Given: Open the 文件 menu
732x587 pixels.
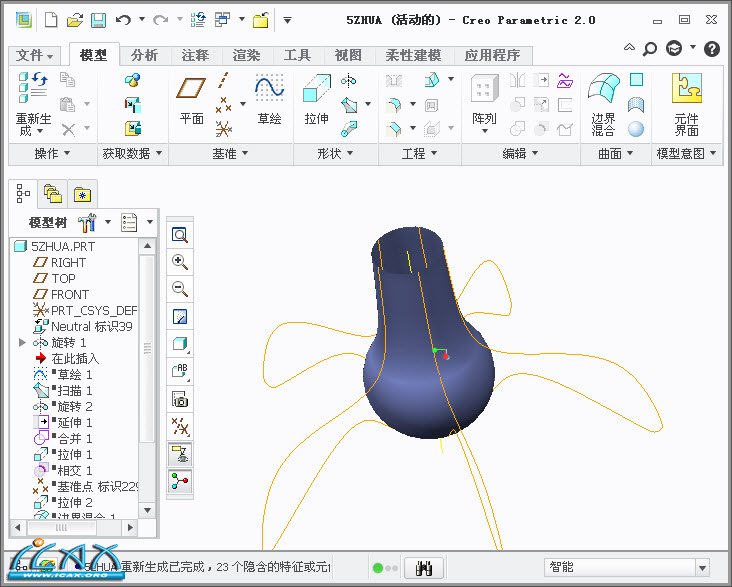Looking at the screenshot, I should [x=36, y=55].
